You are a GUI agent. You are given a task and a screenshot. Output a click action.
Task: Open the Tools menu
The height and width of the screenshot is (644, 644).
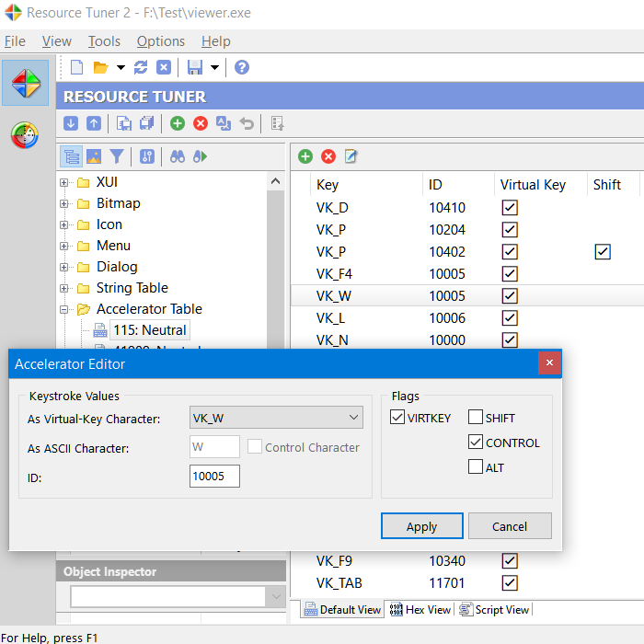(x=104, y=41)
